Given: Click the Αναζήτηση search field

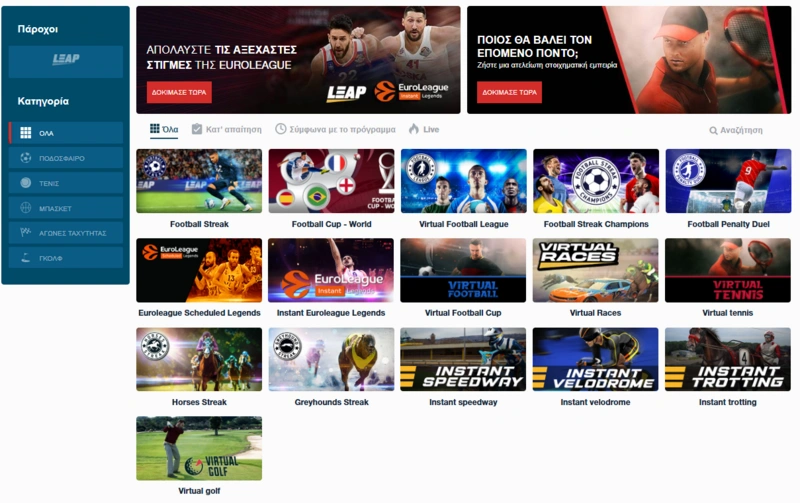Looking at the screenshot, I should 736,131.
